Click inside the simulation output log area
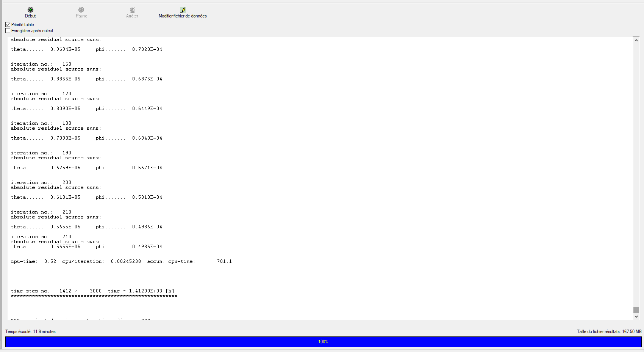Viewport: 644px width, 352px height. coord(303,171)
